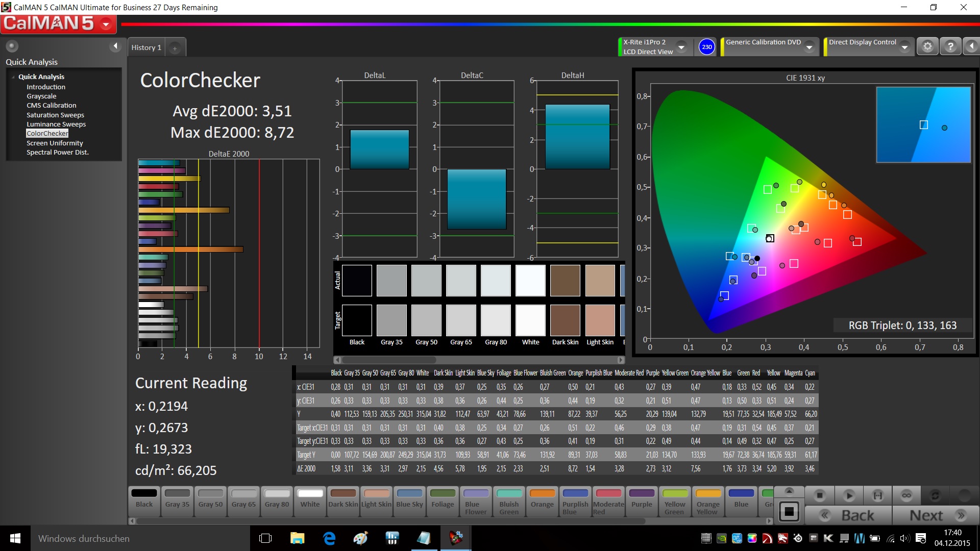Screen dimensions: 980x551
Task: Add a new history tab
Action: pyautogui.click(x=175, y=48)
